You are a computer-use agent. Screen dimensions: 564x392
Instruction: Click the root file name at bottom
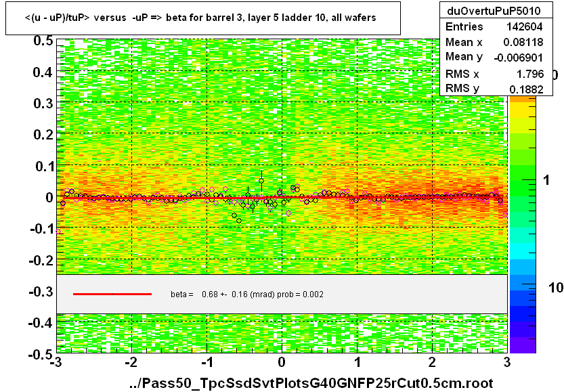tap(311, 383)
